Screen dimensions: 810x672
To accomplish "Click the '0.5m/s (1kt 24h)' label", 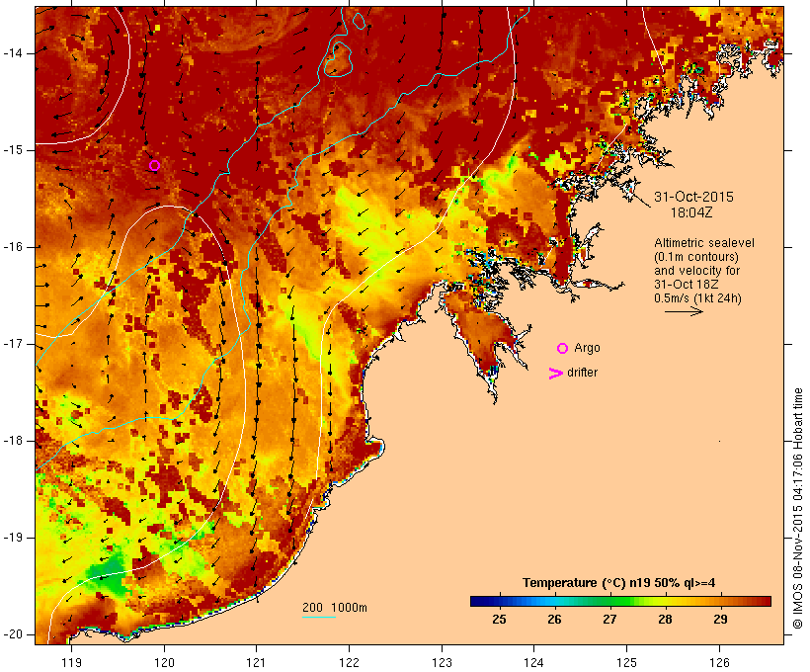I will coord(697,298).
